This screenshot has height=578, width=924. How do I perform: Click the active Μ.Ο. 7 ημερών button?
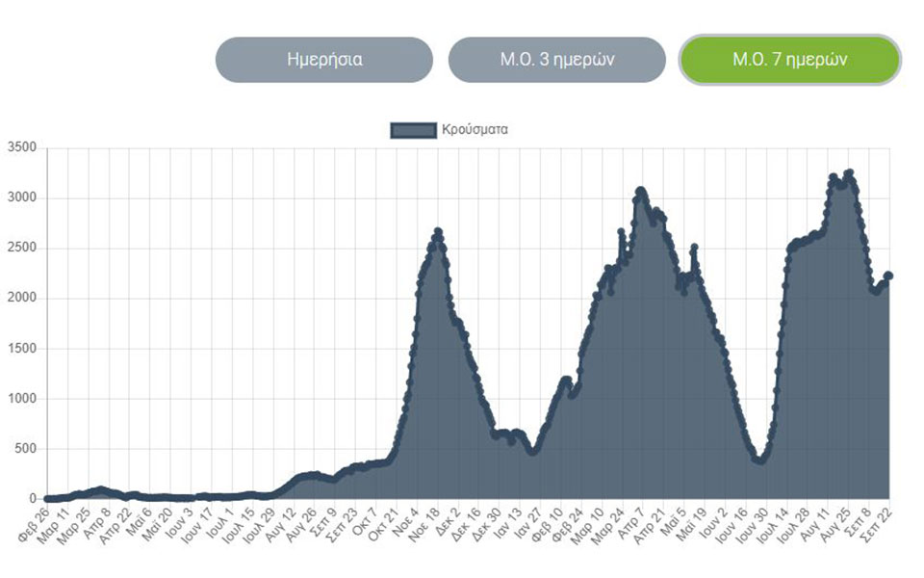click(789, 59)
